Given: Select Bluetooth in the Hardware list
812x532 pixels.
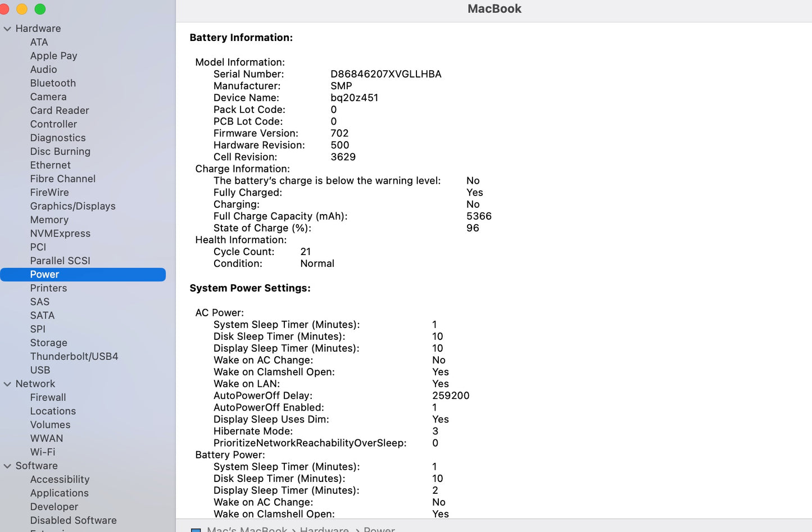Looking at the screenshot, I should (53, 83).
